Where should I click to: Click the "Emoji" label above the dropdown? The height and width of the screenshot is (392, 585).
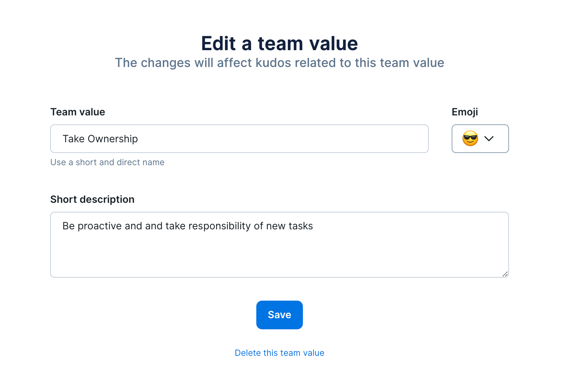[x=465, y=112]
